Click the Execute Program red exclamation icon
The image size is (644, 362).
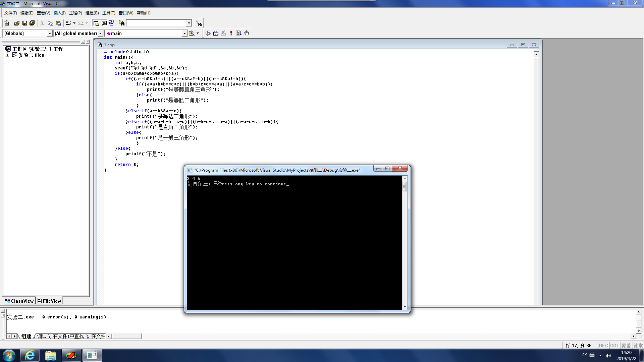coord(231,33)
